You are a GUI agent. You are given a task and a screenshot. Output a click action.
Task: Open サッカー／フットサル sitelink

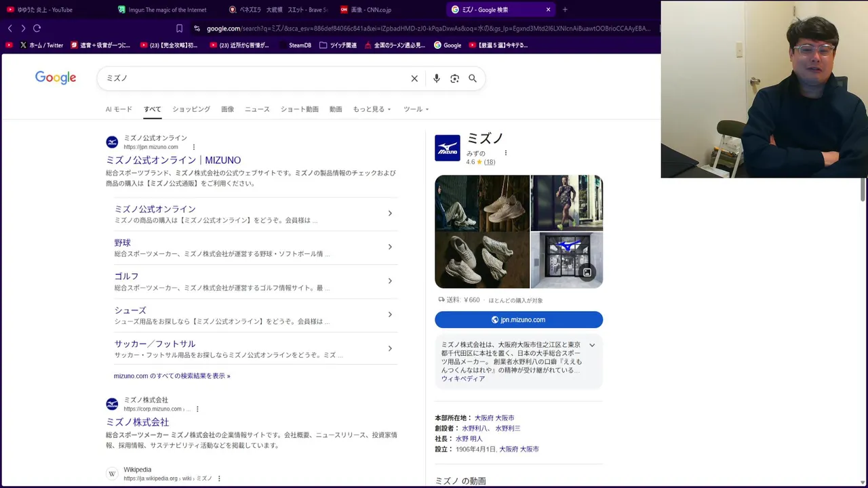(155, 344)
